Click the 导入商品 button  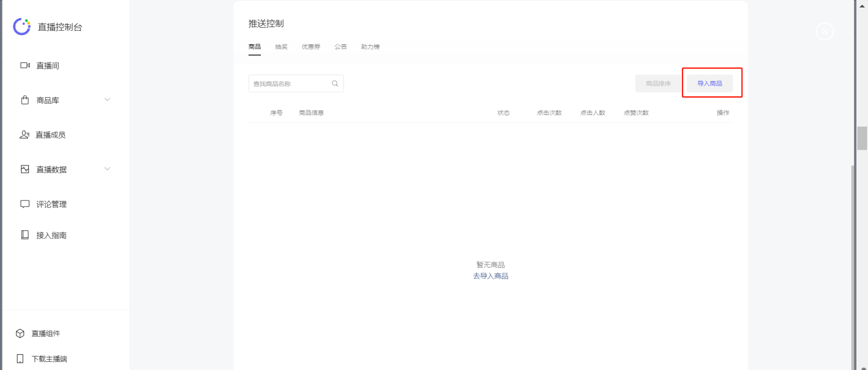tap(709, 84)
